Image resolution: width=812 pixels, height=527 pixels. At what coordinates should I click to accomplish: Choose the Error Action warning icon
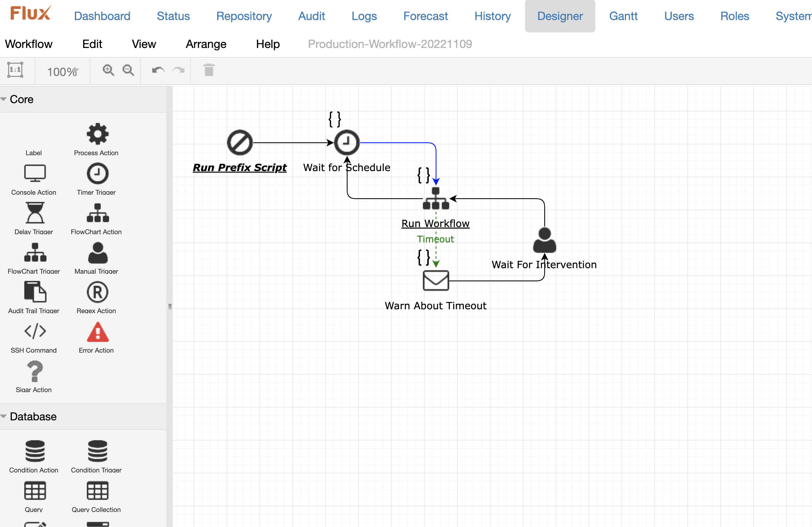coord(98,332)
